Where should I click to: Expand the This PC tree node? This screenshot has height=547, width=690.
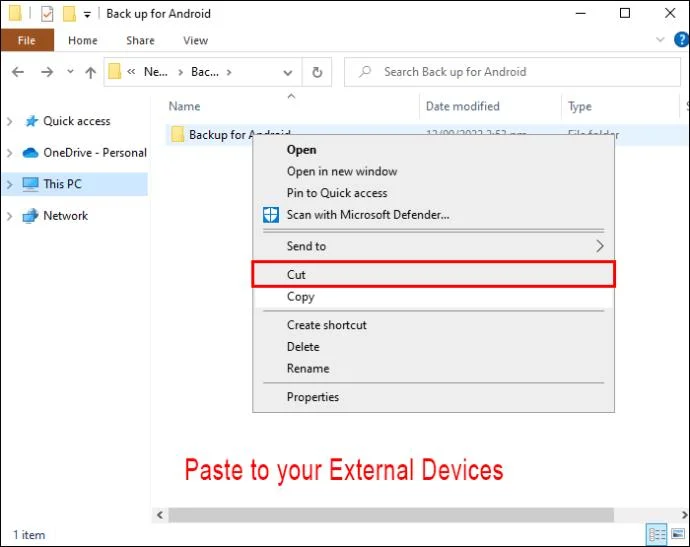click(x=9, y=184)
